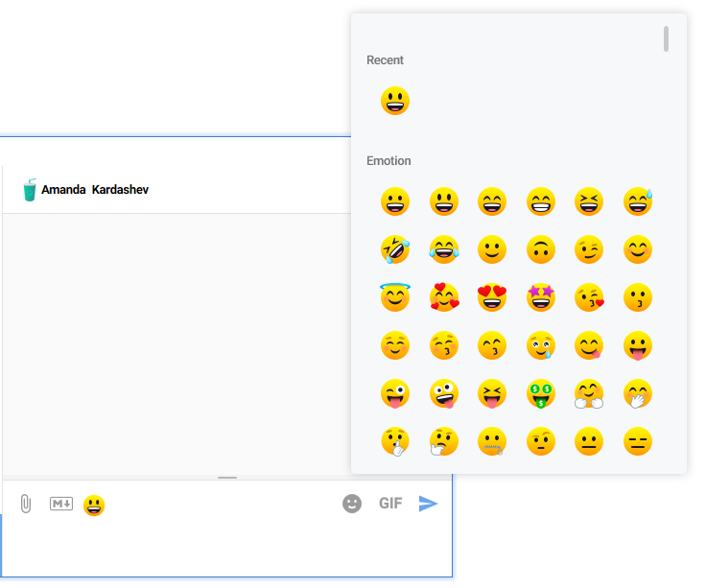The image size is (706, 588).
Task: Select the money-mouth face emoji
Action: pyautogui.click(x=541, y=393)
